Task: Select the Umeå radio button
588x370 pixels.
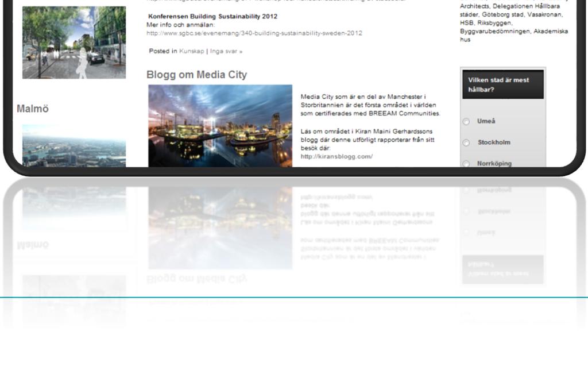Action: [466, 122]
